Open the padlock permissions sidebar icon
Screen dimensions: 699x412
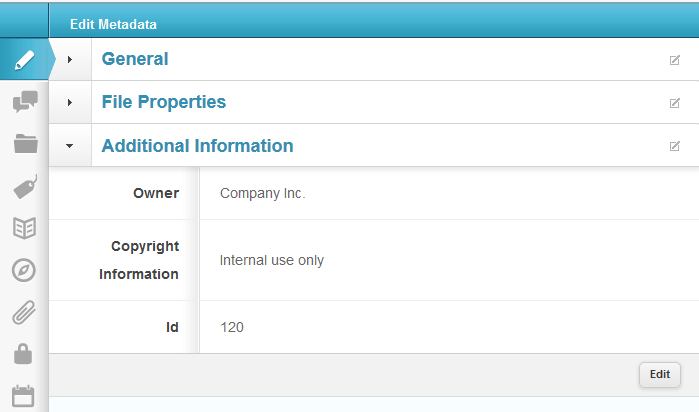pos(23,354)
